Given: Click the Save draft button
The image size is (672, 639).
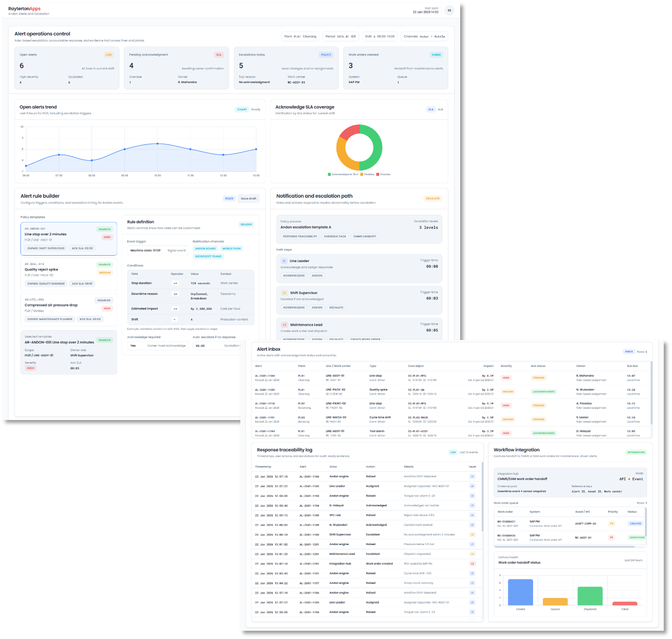Looking at the screenshot, I should [248, 198].
